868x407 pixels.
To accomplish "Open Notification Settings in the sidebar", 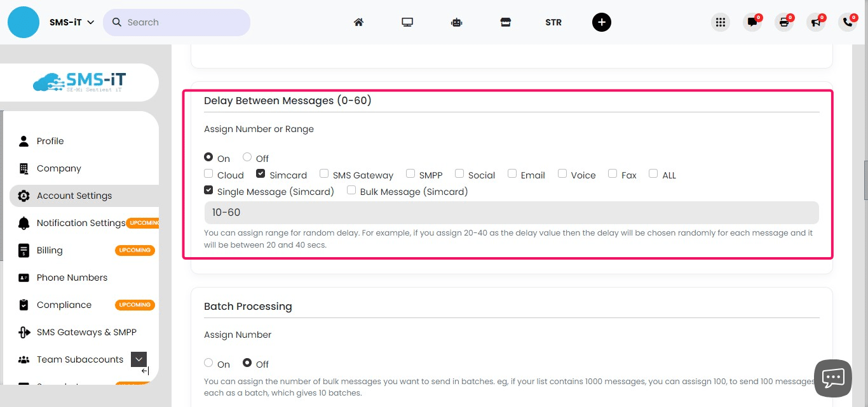I will 81,222.
